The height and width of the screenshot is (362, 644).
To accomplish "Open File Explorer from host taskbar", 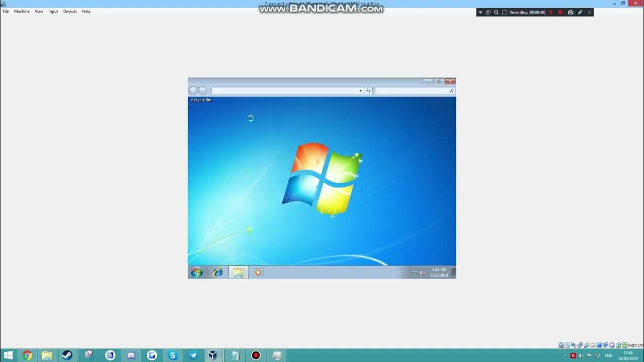I will point(47,355).
